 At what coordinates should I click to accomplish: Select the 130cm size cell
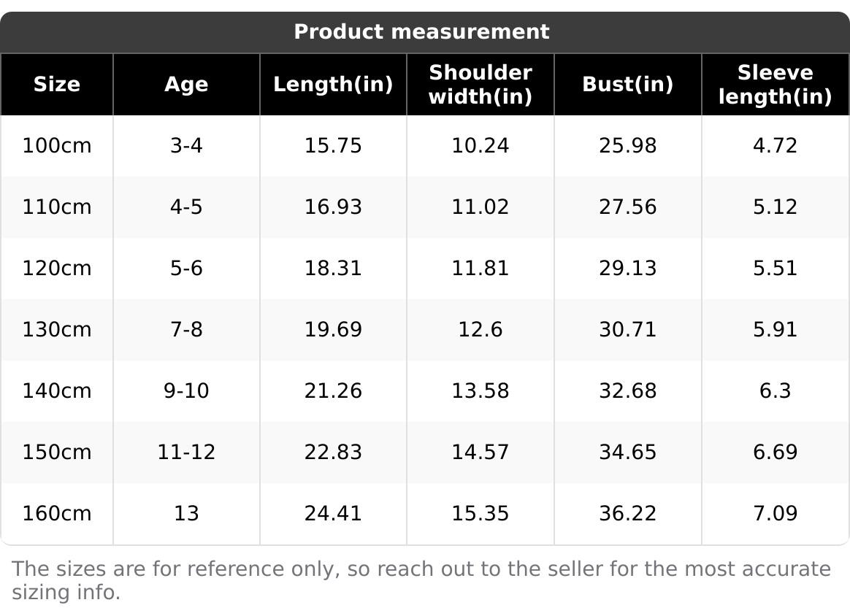(x=57, y=330)
